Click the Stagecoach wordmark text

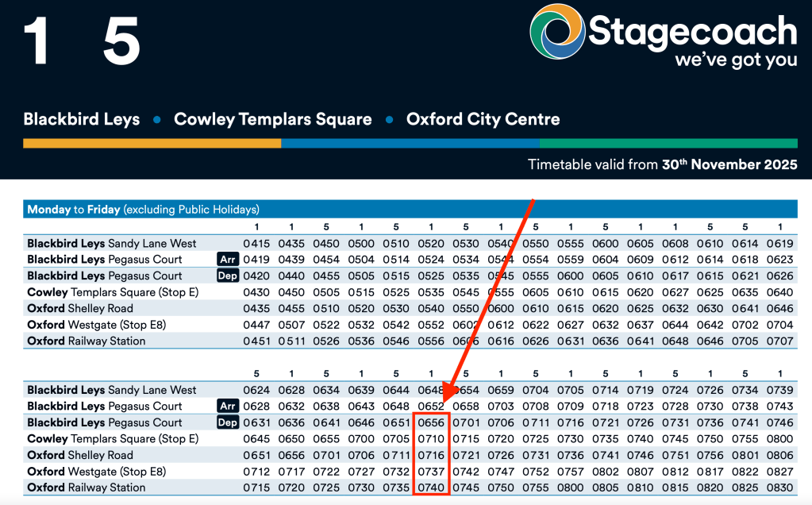(x=692, y=32)
